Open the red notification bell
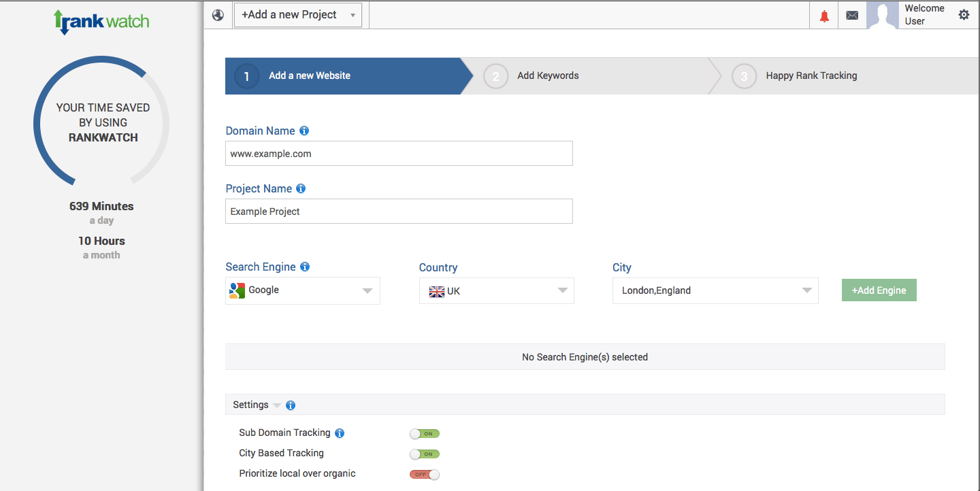Viewport: 980px width, 491px height. click(x=824, y=16)
